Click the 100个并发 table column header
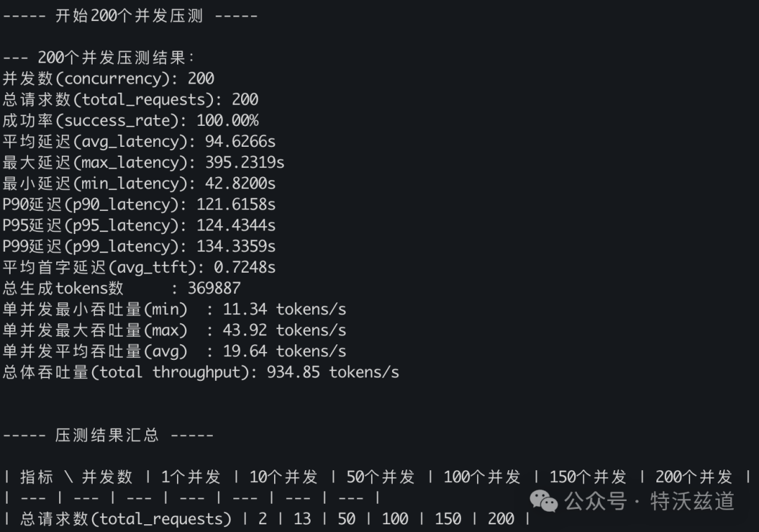This screenshot has height=532, width=759. coord(481,477)
